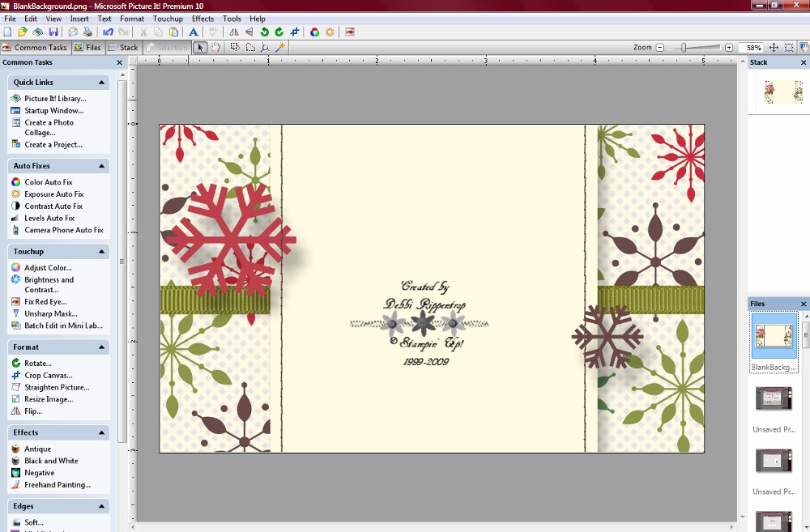
Task: Click the Undo arrow icon
Action: [x=108, y=32]
